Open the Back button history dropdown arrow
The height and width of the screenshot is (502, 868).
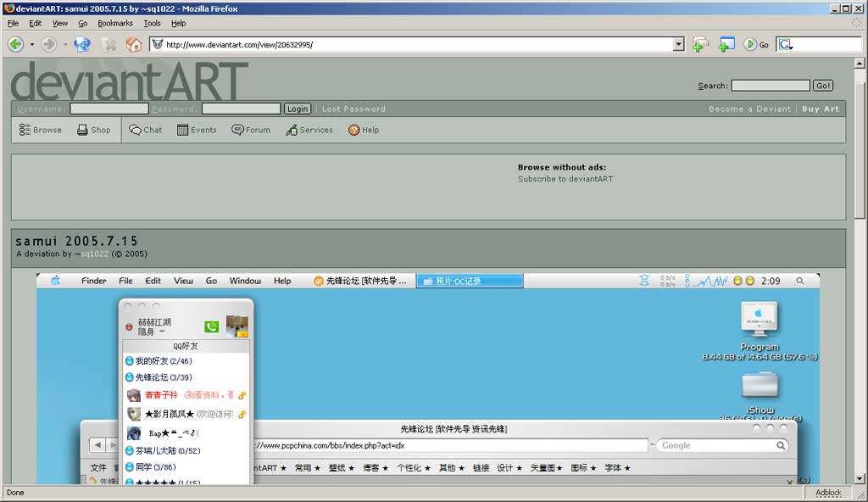pyautogui.click(x=32, y=44)
